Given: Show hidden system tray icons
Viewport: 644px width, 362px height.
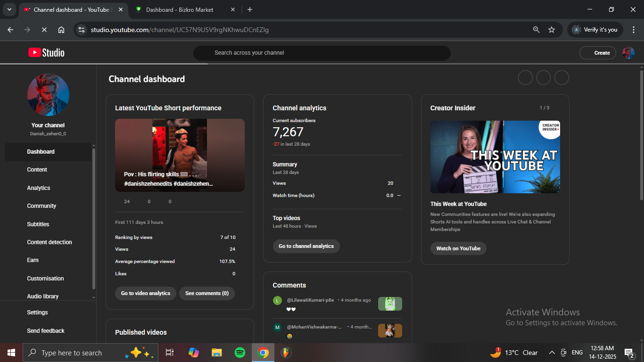Looking at the screenshot, I should [x=552, y=353].
